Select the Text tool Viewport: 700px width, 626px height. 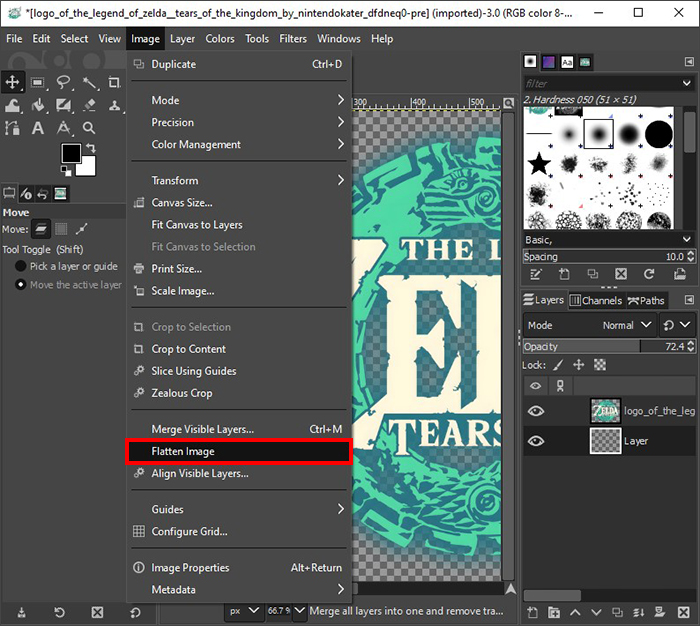pos(38,128)
